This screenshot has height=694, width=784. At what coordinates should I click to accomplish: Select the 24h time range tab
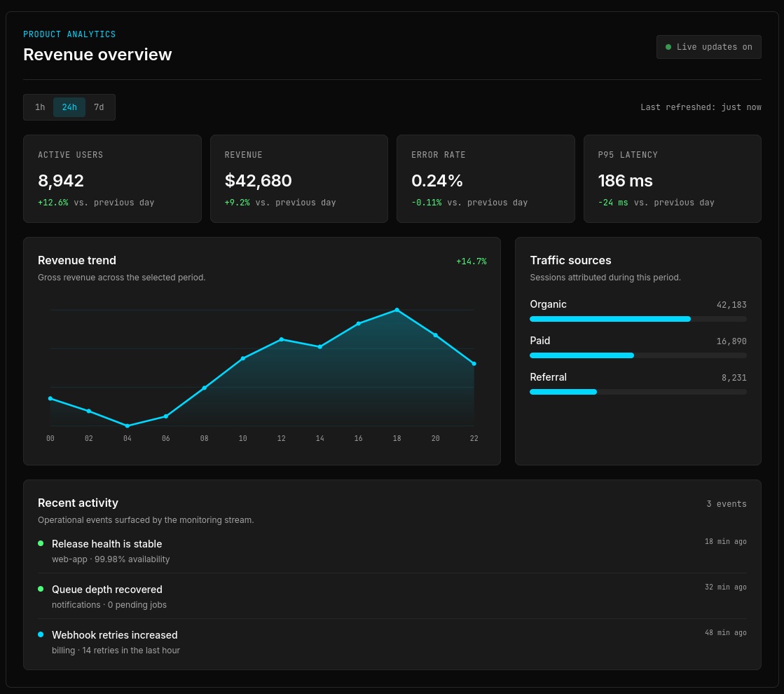[69, 107]
